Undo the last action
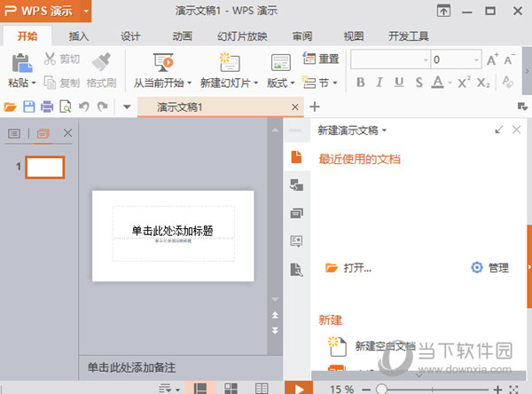Screen dimensions: 532x394 coord(84,107)
